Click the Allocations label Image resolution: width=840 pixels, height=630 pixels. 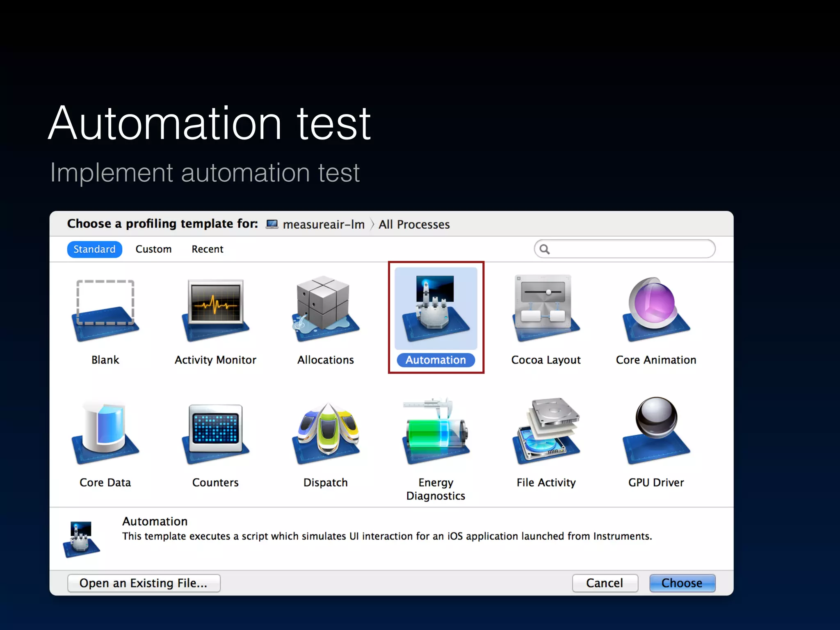click(x=326, y=360)
